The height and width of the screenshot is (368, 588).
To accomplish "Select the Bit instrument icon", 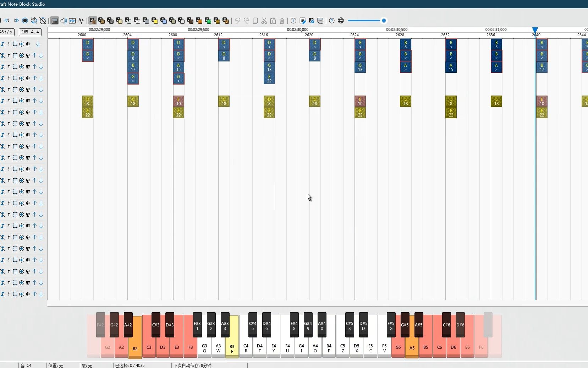I will [208, 21].
